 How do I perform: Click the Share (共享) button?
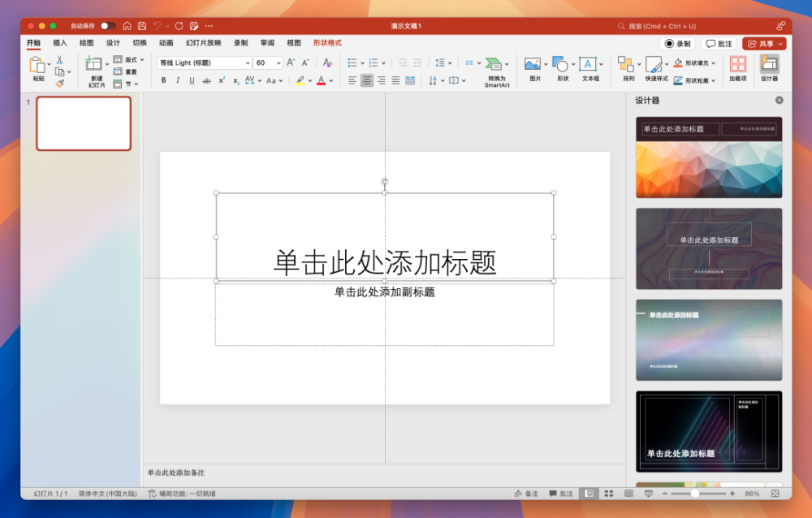(x=764, y=44)
